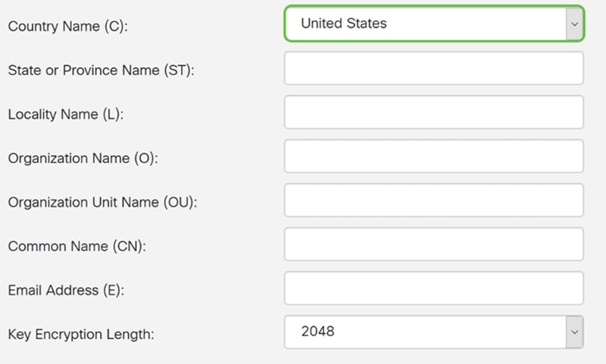Screen dimensions: 606x364
Task: Click the Organization Name input field
Action: tap(433, 157)
